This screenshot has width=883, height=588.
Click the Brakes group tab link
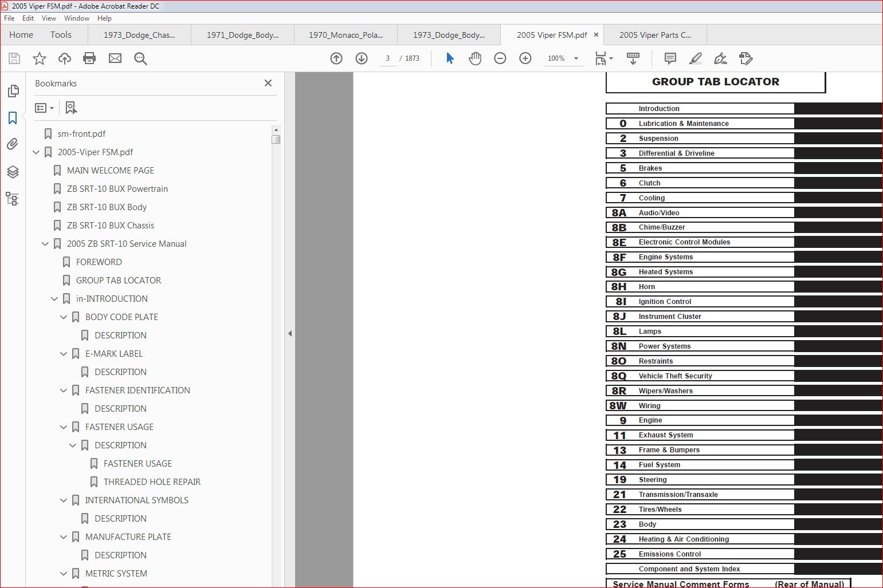click(700, 168)
